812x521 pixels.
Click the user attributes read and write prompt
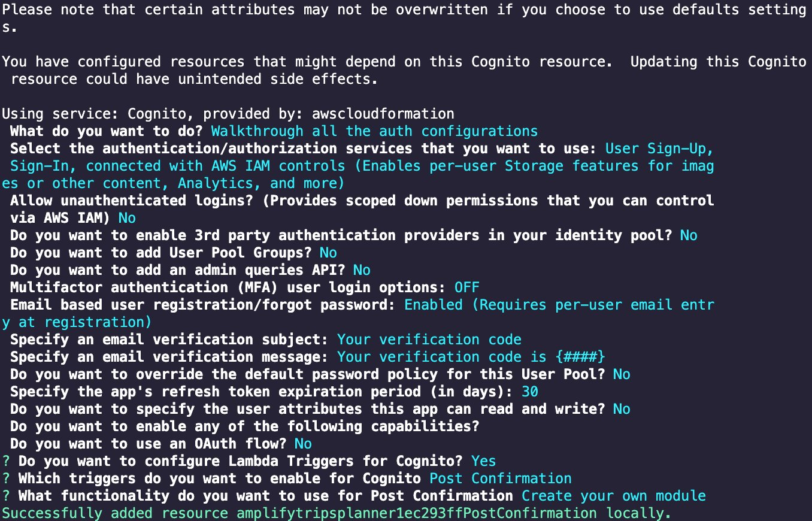point(308,409)
